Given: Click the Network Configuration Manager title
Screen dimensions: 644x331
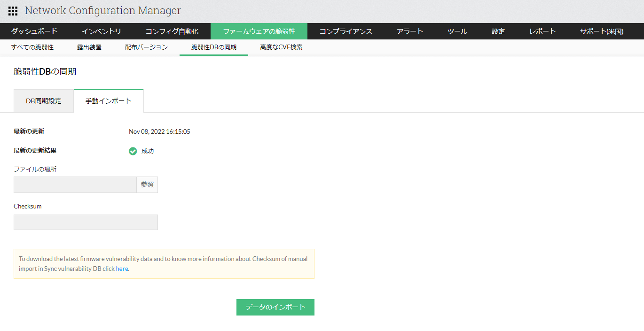Looking at the screenshot, I should pyautogui.click(x=103, y=11).
